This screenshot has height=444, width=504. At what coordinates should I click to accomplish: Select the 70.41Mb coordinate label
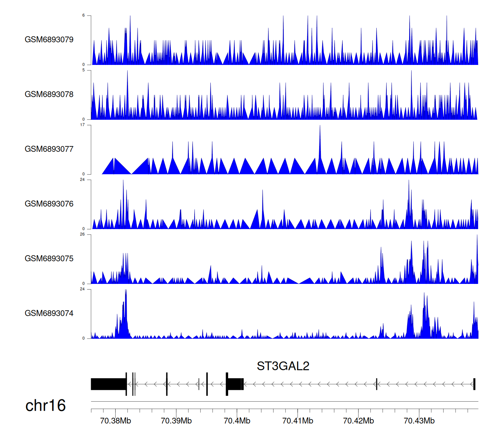click(298, 421)
